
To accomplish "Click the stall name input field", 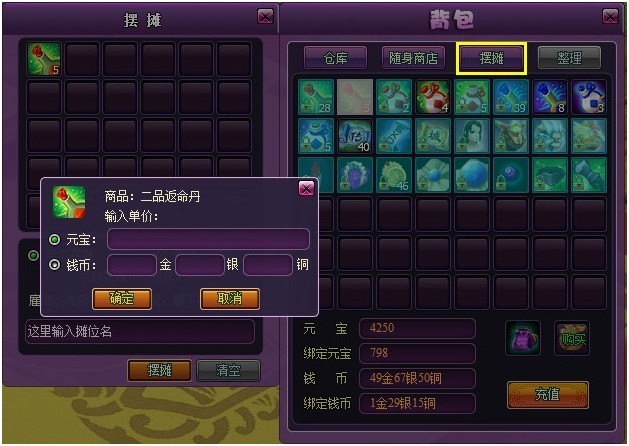I will click(140, 331).
